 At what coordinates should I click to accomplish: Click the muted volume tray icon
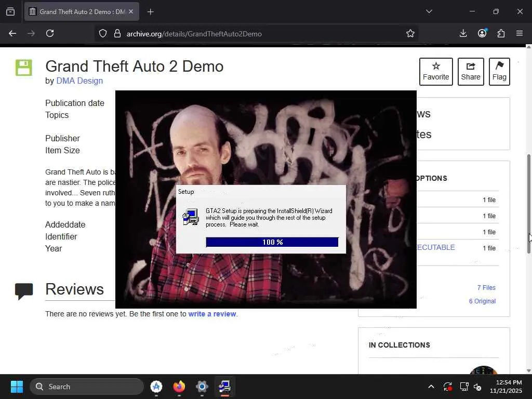pos(478,387)
